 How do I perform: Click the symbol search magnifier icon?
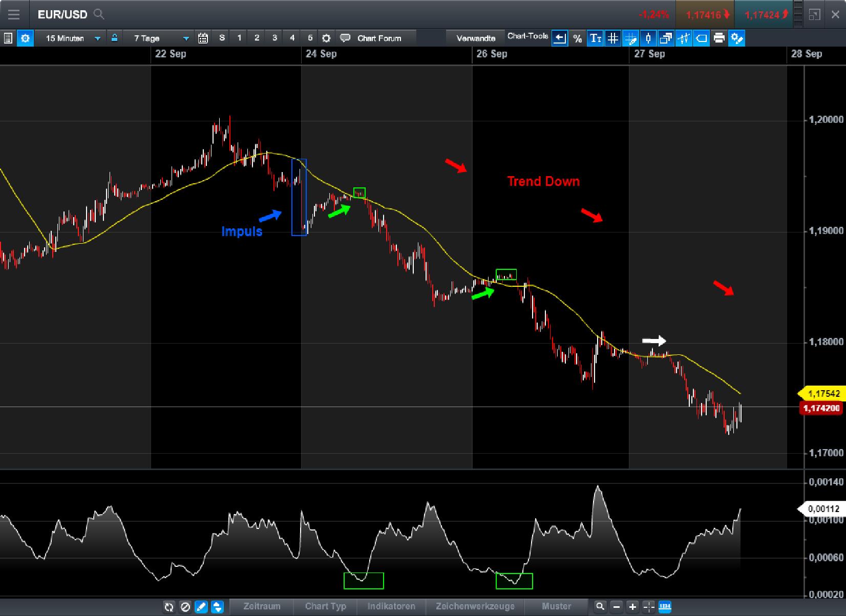coord(99,14)
